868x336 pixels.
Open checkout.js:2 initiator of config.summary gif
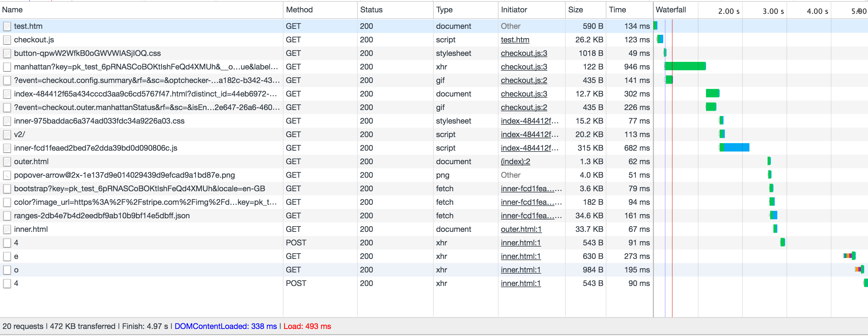tap(524, 80)
